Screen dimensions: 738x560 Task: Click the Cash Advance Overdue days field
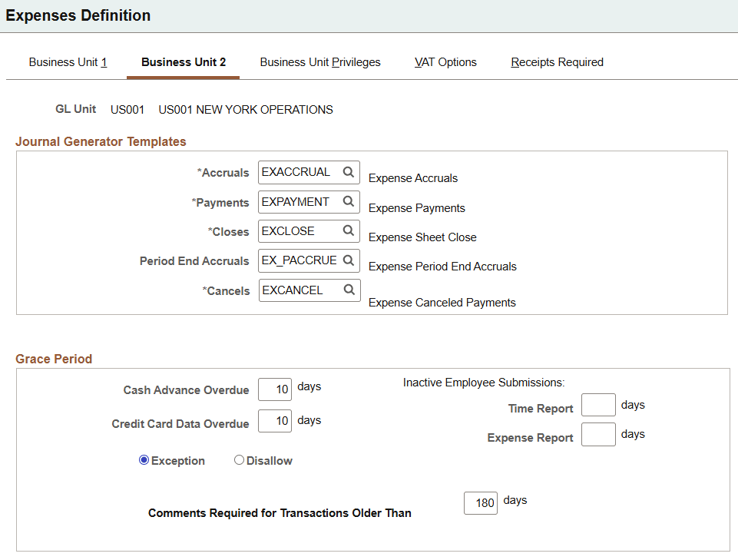tap(274, 389)
